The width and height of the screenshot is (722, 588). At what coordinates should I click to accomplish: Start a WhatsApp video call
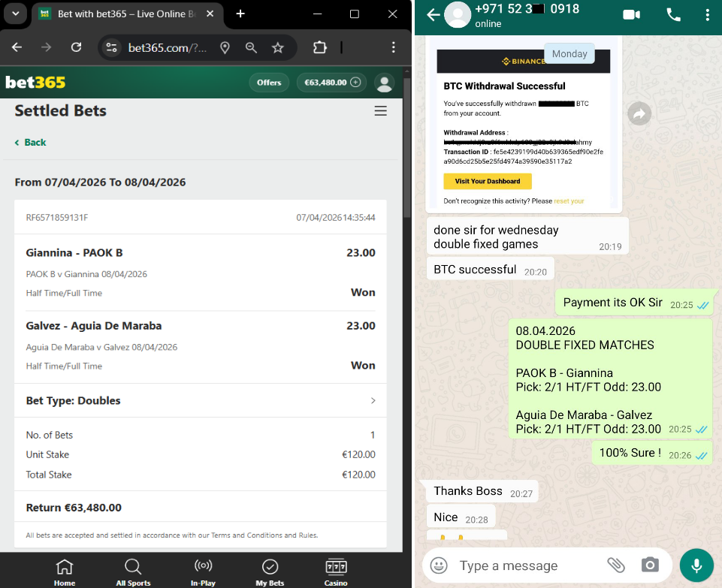click(630, 15)
